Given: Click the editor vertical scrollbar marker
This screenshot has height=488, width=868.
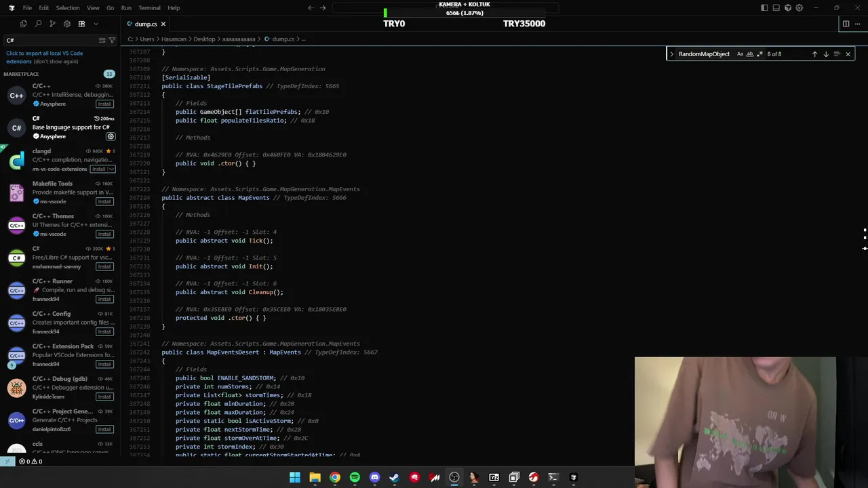Looking at the screenshot, I should click(x=864, y=249).
